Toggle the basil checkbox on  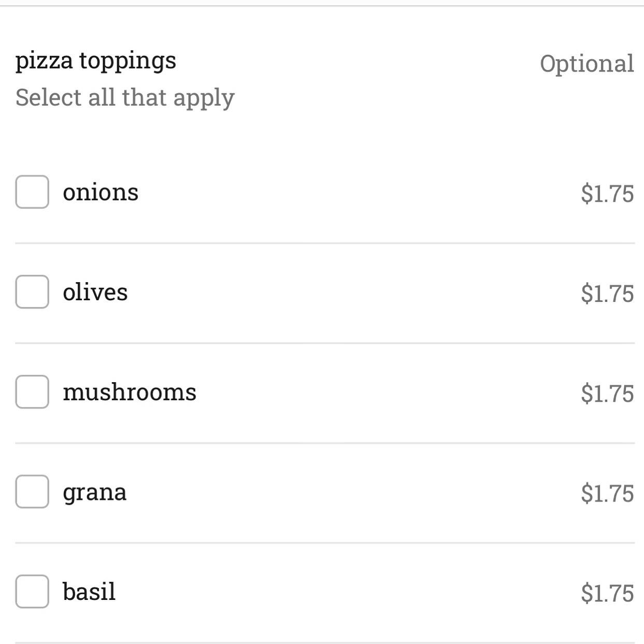(32, 592)
